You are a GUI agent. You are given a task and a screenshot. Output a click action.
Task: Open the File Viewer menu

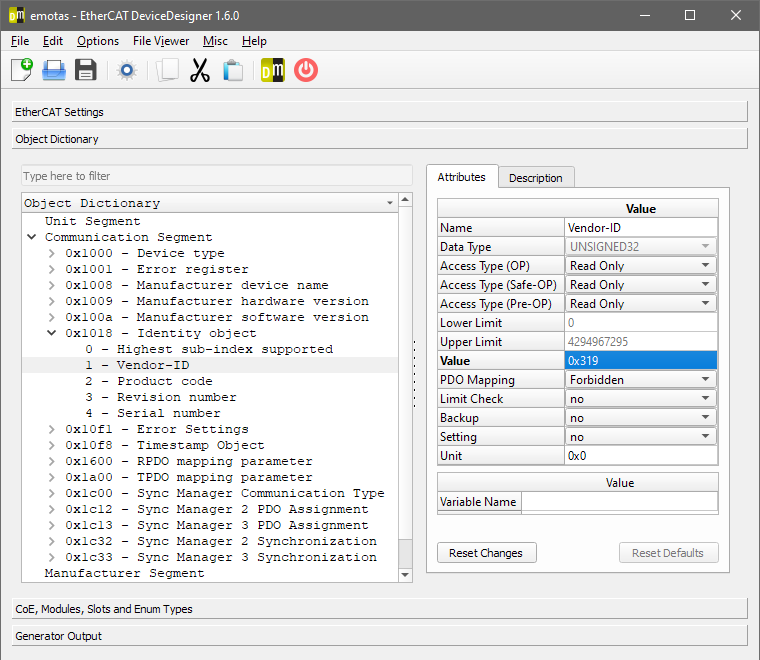(x=160, y=41)
